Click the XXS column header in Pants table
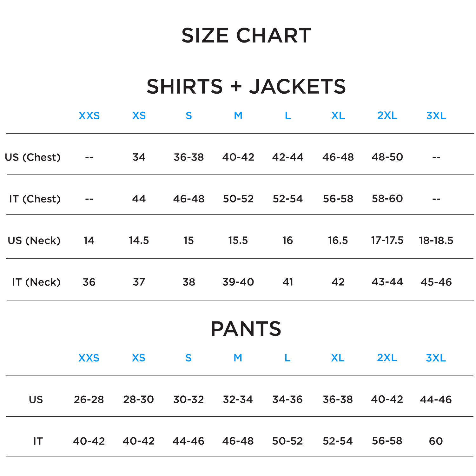 click(89, 358)
